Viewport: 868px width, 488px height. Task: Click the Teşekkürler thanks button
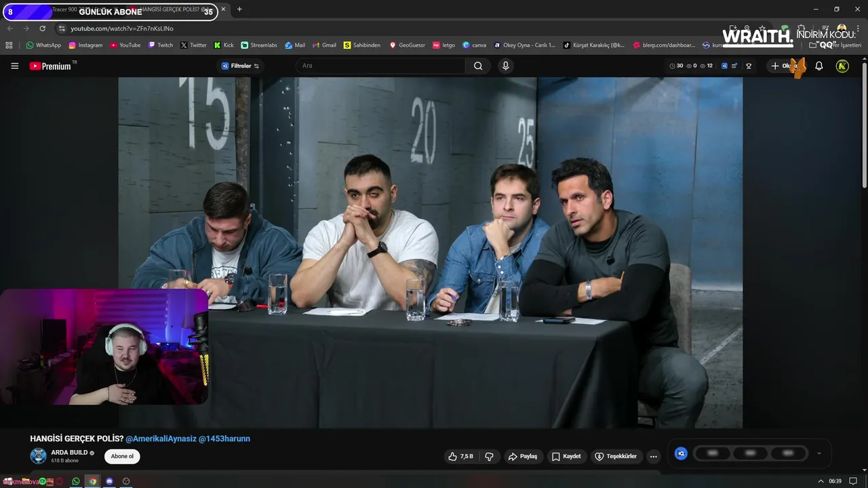(616, 456)
